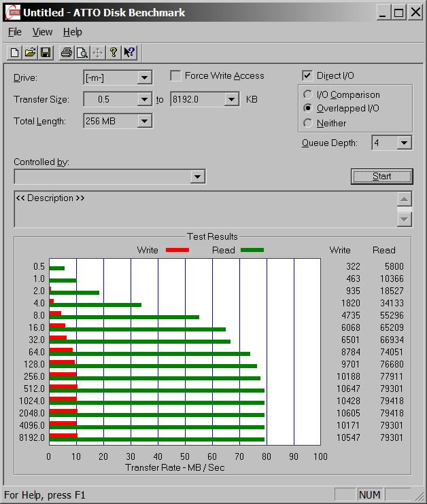This screenshot has width=427, height=504.
Task: Click the yellow question mark About icon
Action: [x=114, y=52]
